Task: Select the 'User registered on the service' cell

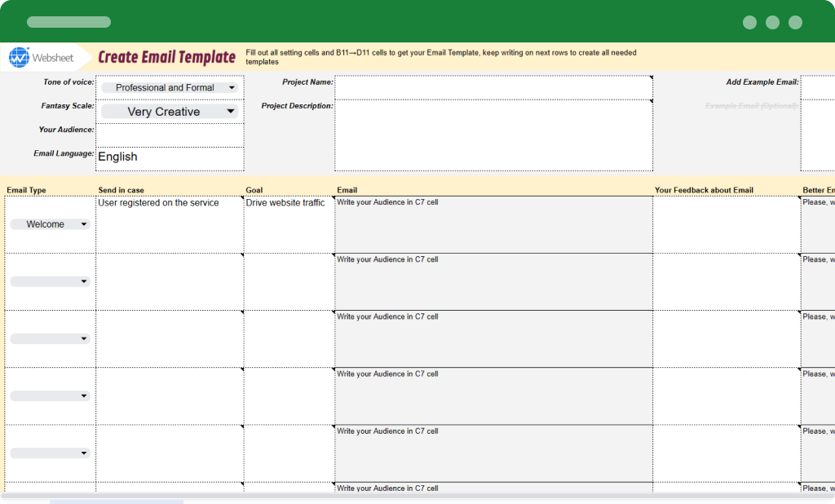Action: [x=170, y=224]
